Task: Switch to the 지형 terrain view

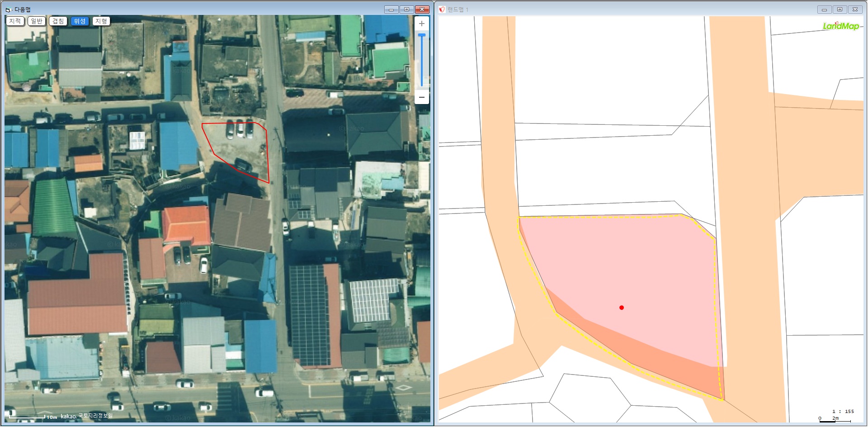Action: click(x=101, y=21)
